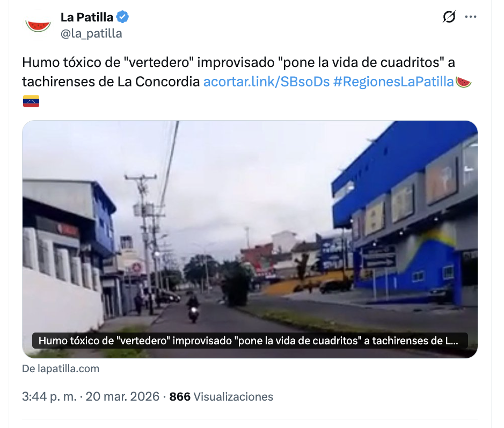The width and height of the screenshot is (504, 428).
Task: Click the motorcyclist in the preview image
Action: tap(193, 308)
